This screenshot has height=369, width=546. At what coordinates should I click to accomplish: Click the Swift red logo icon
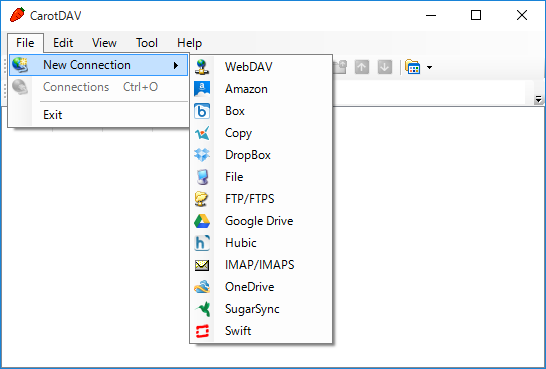[x=202, y=331]
